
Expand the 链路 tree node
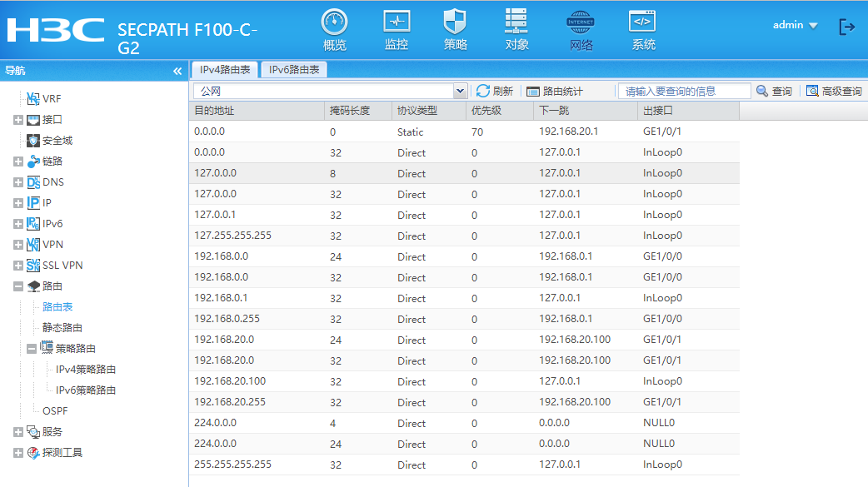(18, 162)
